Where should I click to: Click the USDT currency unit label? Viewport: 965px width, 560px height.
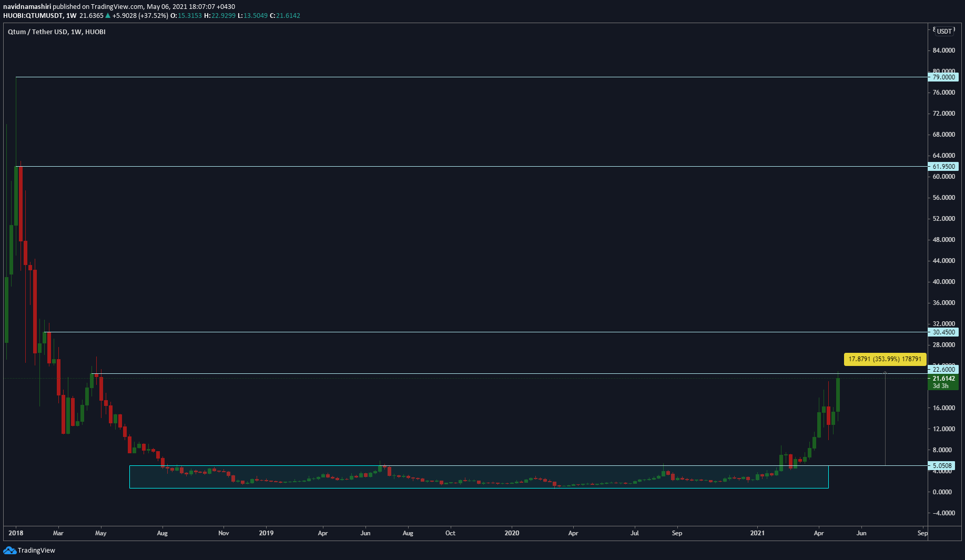click(945, 32)
